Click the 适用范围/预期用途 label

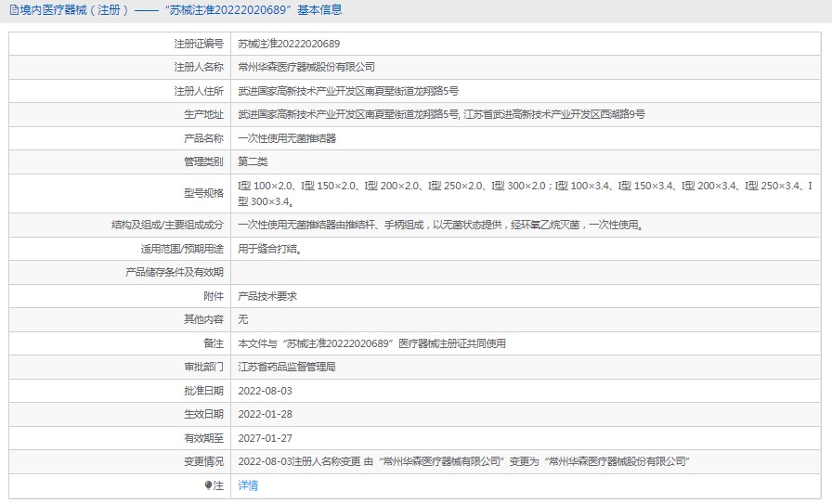coord(182,249)
